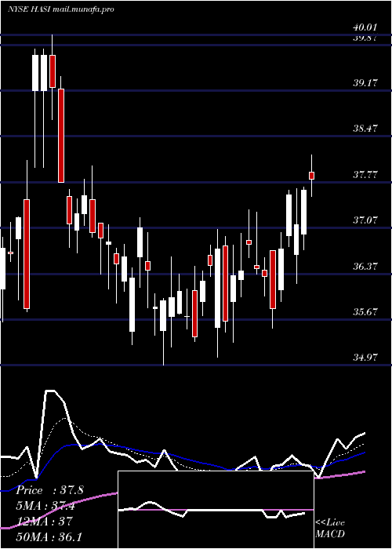Image resolution: width=392 pixels, height=549 pixels.
Task: Click the Price : 37.8 readout
Action: tap(50, 490)
